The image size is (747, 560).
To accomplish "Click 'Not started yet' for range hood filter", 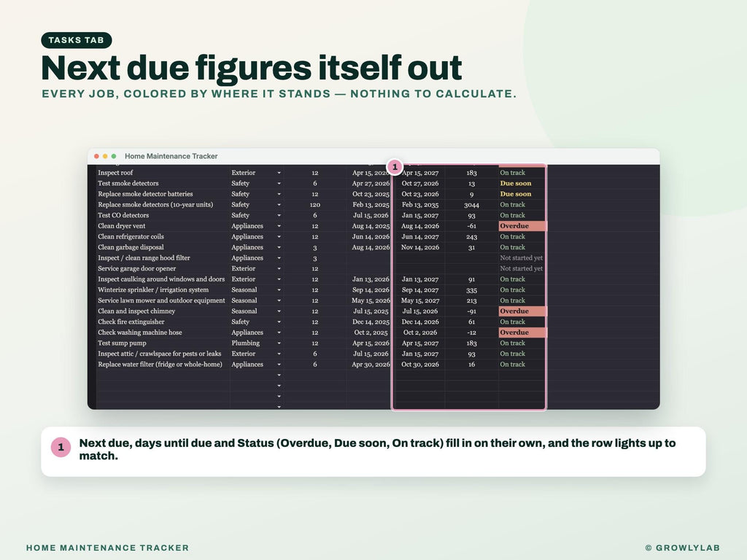I will click(x=522, y=258).
